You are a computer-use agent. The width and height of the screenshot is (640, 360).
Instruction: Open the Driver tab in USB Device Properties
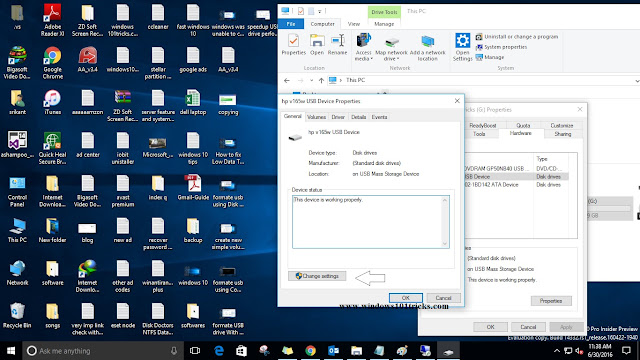point(338,117)
